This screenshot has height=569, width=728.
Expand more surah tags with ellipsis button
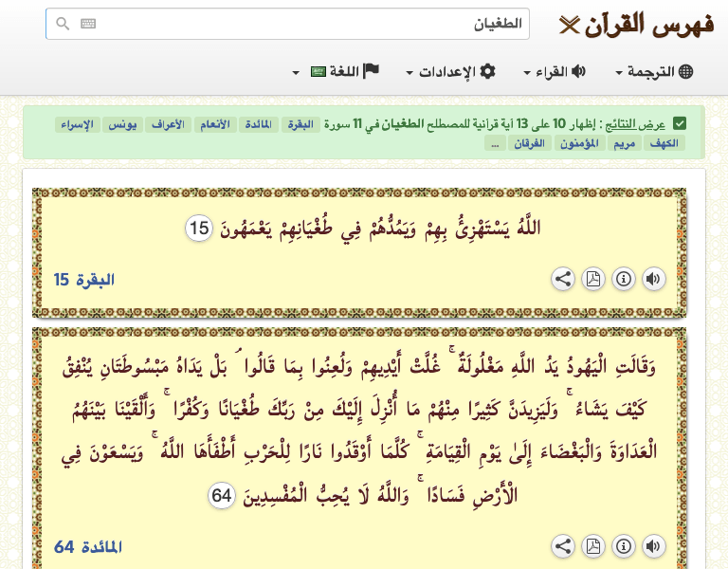tap(493, 143)
